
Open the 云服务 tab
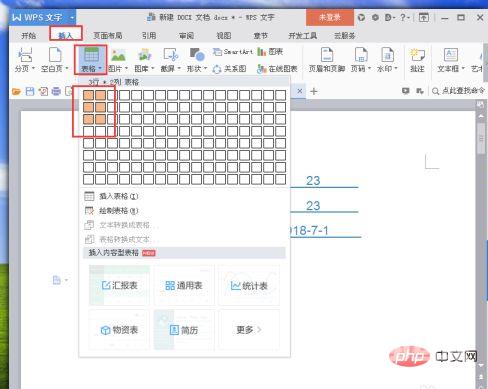[x=344, y=35]
